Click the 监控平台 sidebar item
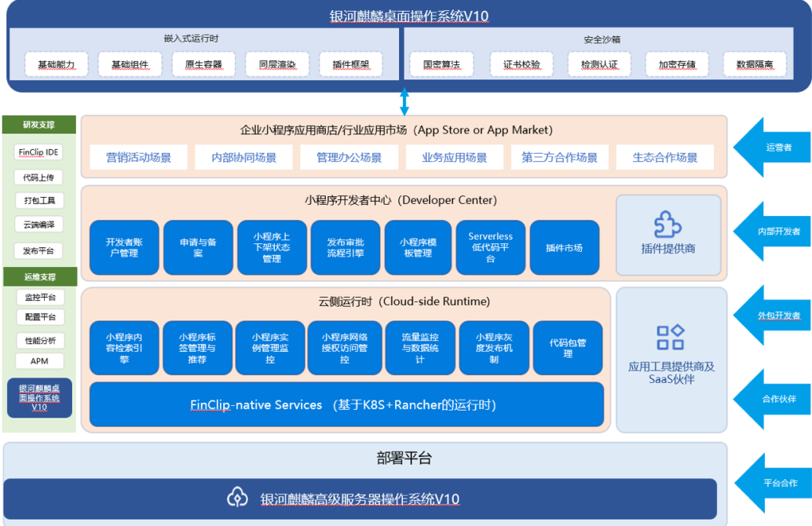This screenshot has width=812, height=526. click(39, 298)
